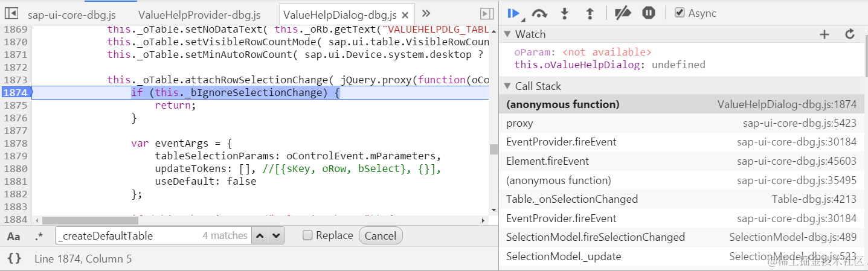868x271 pixels.
Task: Switch to the sap-ui-core-dbg.js tab
Action: (71, 14)
